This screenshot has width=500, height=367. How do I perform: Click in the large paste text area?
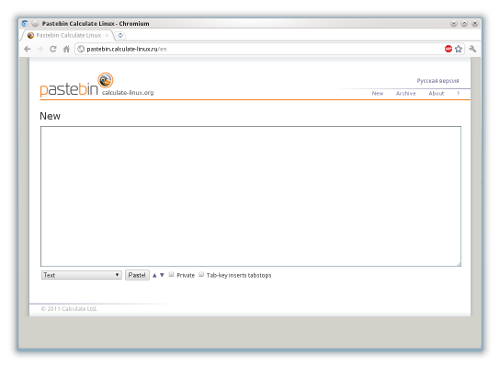(251, 196)
